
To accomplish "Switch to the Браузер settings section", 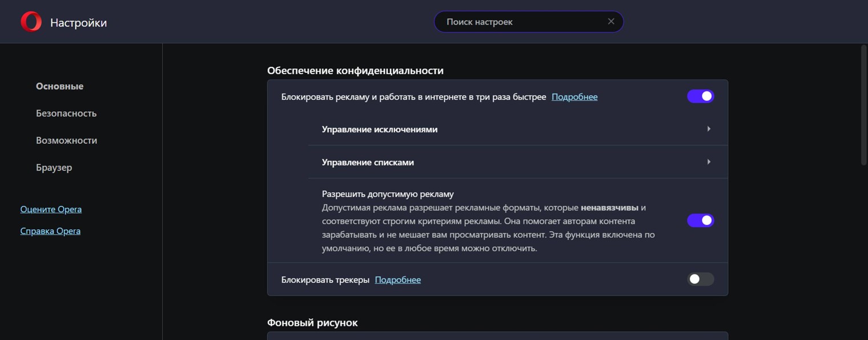I will coord(54,168).
